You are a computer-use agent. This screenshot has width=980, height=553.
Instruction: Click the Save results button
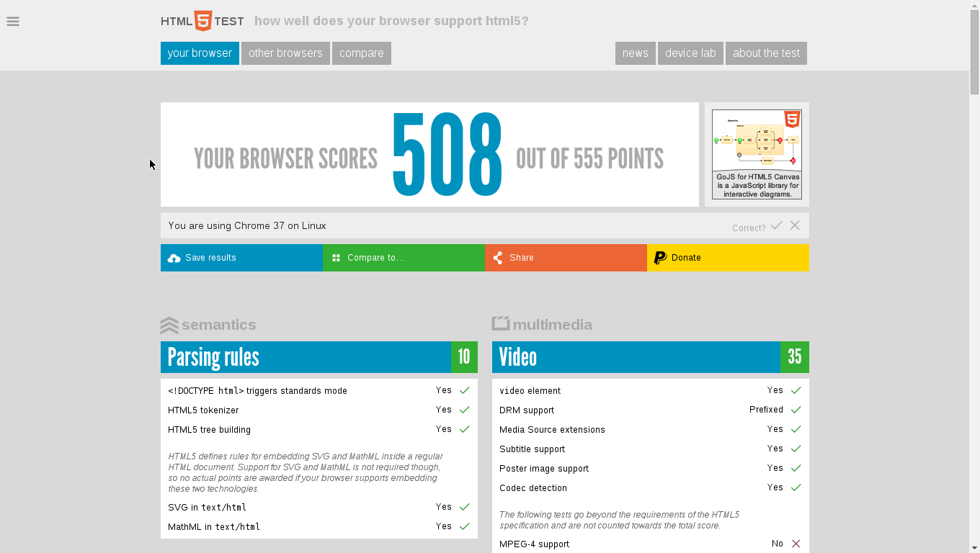point(241,258)
